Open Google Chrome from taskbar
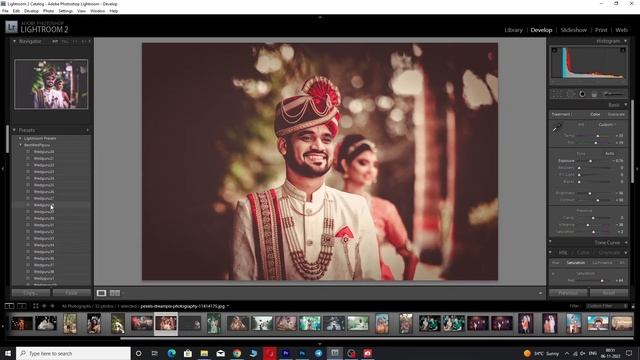640x360 pixels. tap(237, 353)
